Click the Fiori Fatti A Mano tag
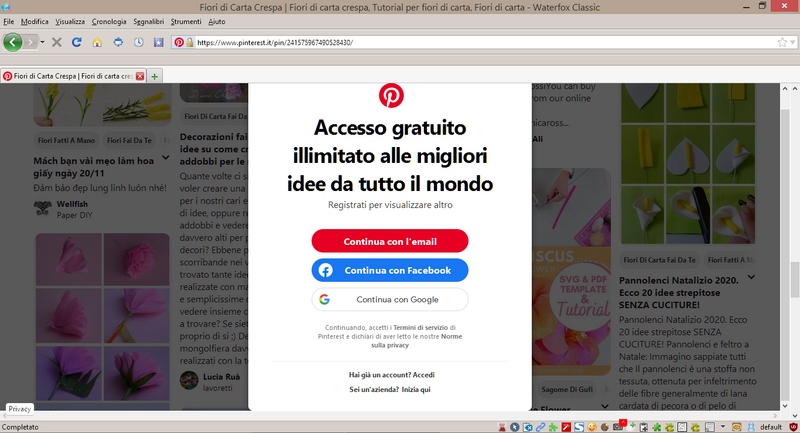The width and height of the screenshot is (800, 433). click(66, 140)
